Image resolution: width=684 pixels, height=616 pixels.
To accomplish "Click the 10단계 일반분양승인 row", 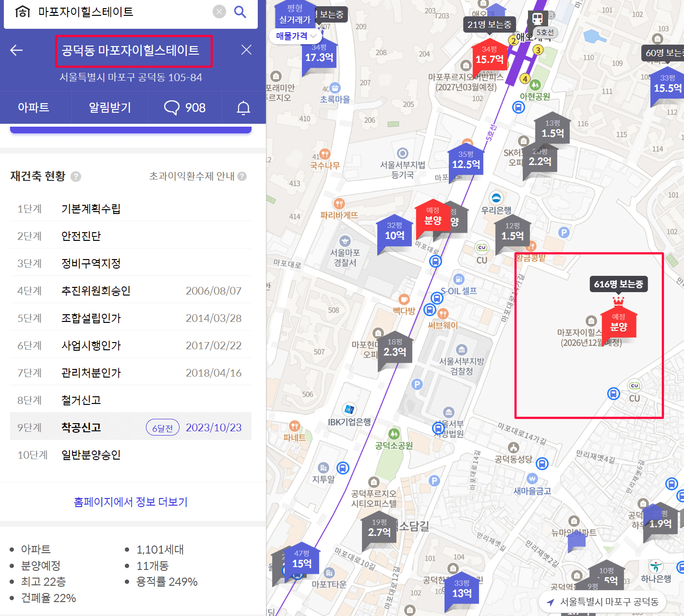I will pos(131,454).
